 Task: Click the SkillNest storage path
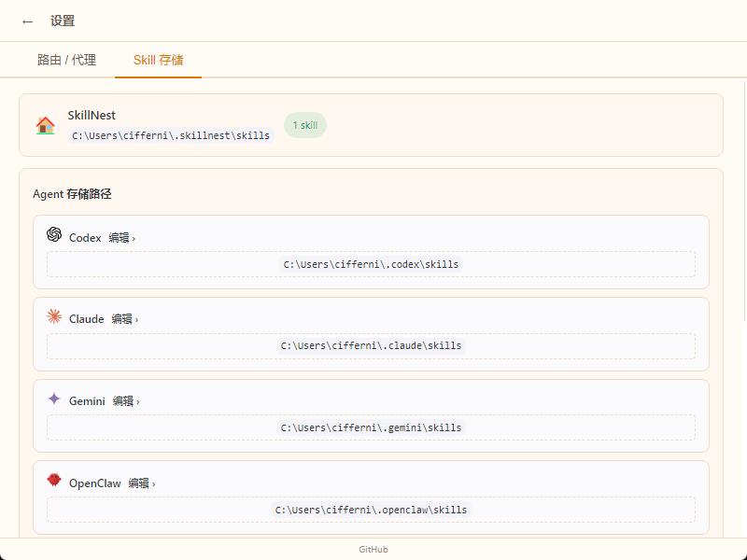(171, 135)
